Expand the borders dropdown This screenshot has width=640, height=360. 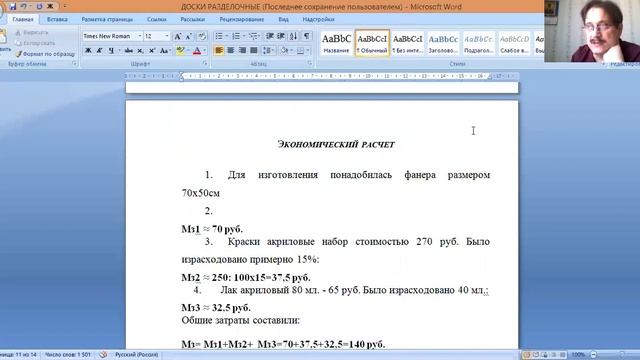point(308,51)
